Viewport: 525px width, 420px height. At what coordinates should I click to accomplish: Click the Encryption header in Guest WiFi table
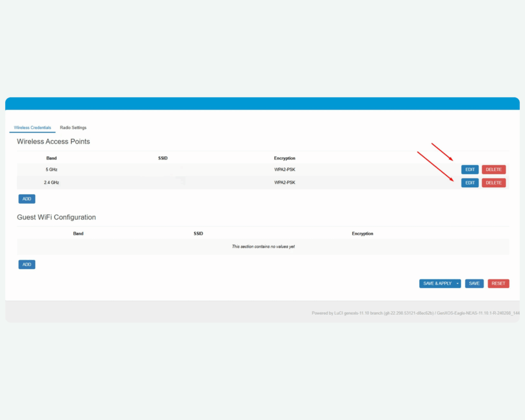(x=362, y=233)
